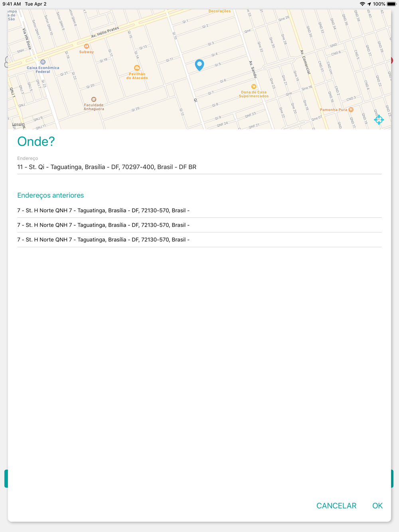This screenshot has width=399, height=532.
Task: Tap the Av. Hélio Prates street label
Action: point(105,32)
